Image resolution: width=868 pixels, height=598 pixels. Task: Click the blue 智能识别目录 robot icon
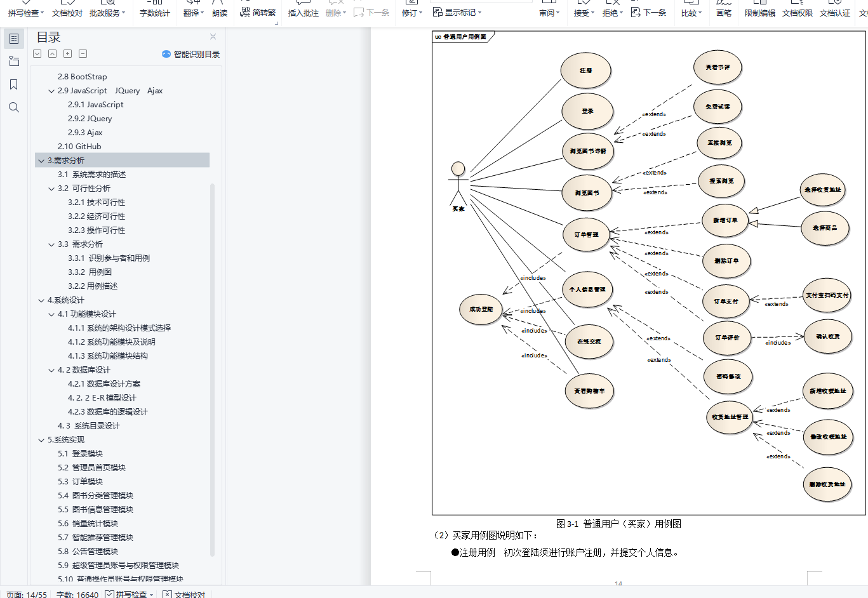(x=166, y=54)
